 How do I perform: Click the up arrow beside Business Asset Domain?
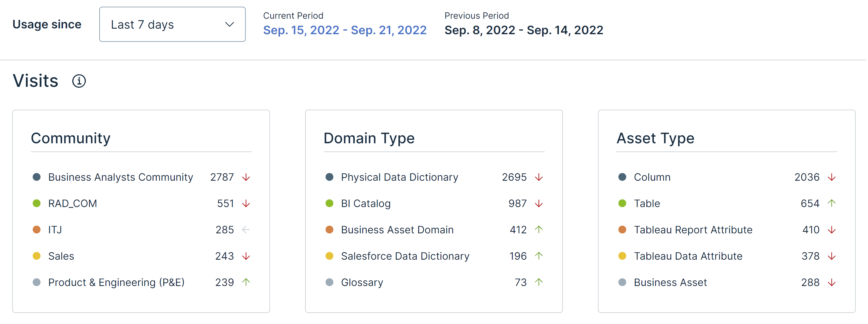click(x=539, y=230)
